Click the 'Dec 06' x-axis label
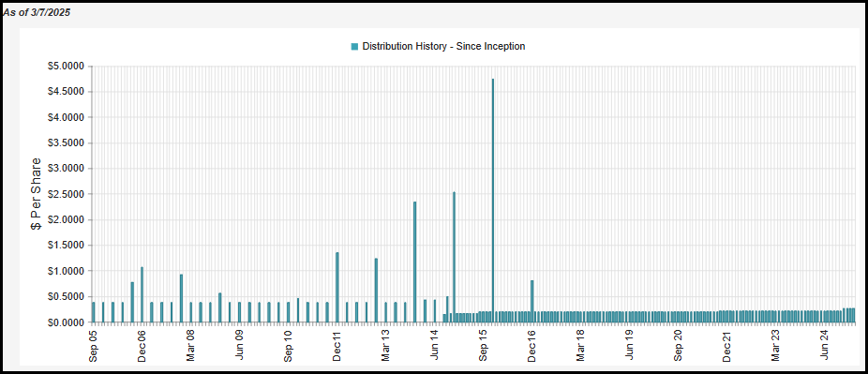The width and height of the screenshot is (868, 374). tap(142, 347)
